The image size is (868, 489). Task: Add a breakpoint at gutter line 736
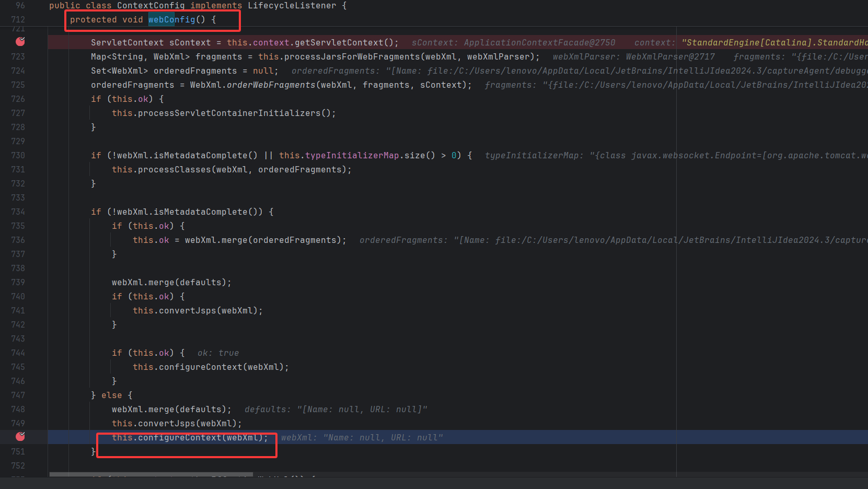click(18, 240)
